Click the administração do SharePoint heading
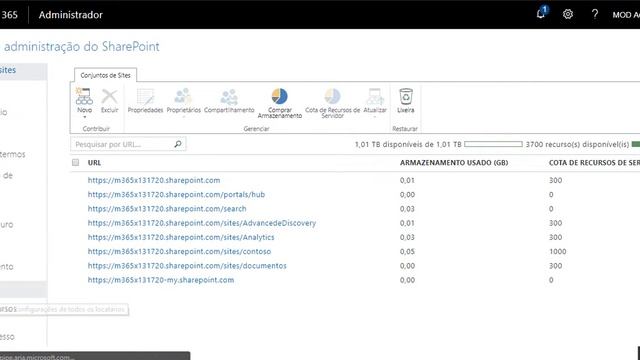 click(x=82, y=47)
